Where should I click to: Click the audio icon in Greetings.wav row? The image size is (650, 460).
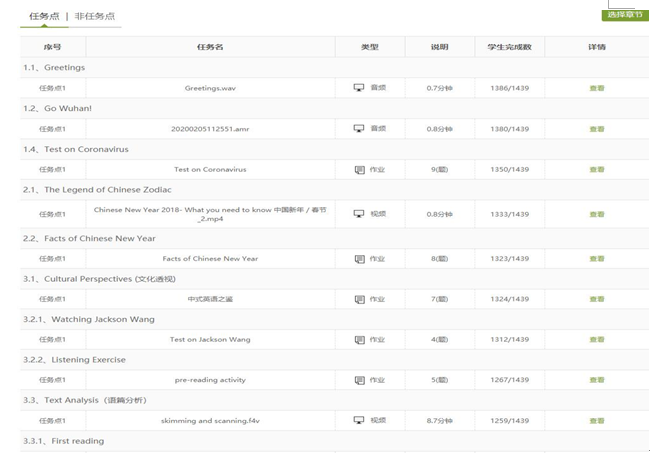(359, 88)
